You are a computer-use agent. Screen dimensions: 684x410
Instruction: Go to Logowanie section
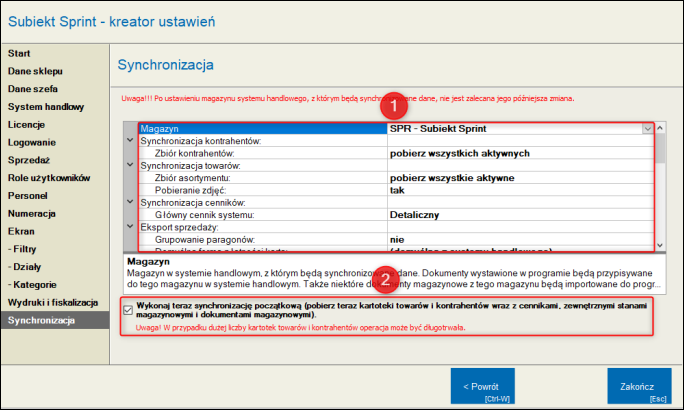point(31,143)
